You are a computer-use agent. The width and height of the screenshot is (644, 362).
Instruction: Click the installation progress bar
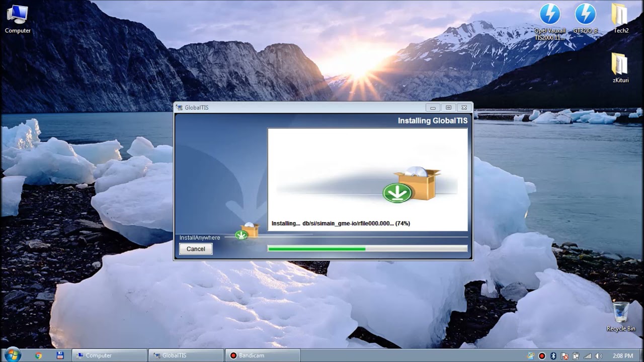pos(367,248)
